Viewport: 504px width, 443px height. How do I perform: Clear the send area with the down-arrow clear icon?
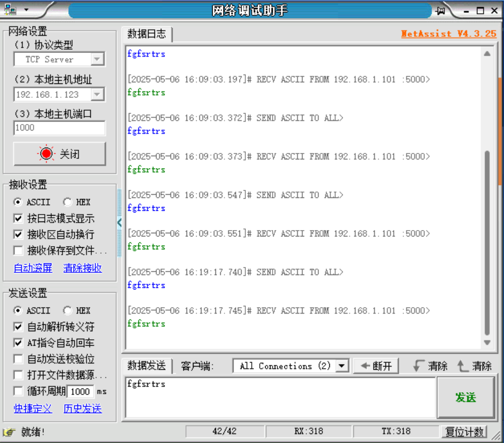pyautogui.click(x=419, y=366)
